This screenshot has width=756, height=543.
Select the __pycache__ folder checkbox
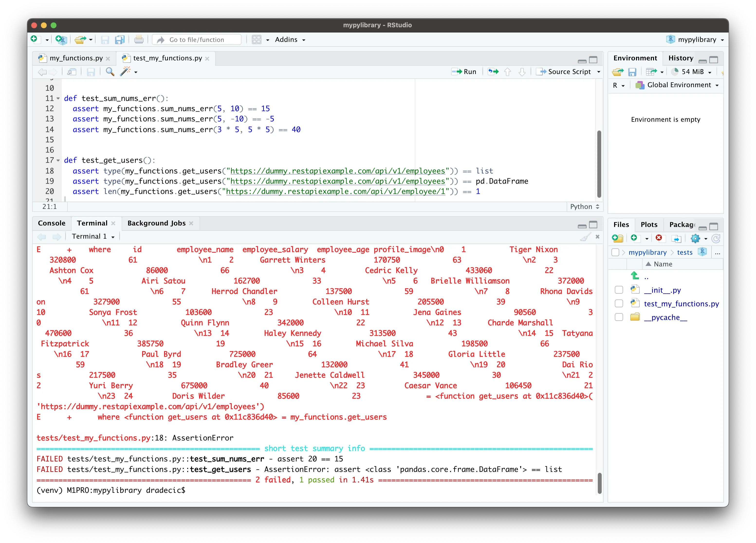tap(619, 317)
